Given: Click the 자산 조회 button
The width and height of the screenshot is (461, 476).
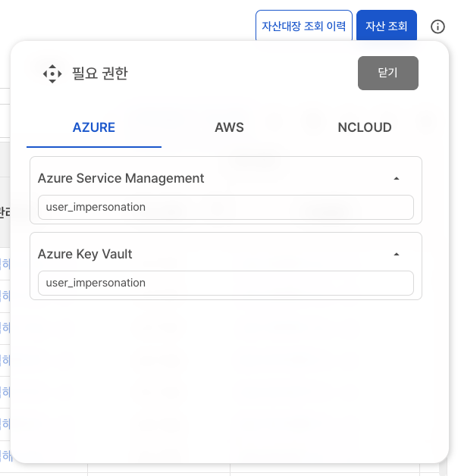Looking at the screenshot, I should (x=387, y=27).
